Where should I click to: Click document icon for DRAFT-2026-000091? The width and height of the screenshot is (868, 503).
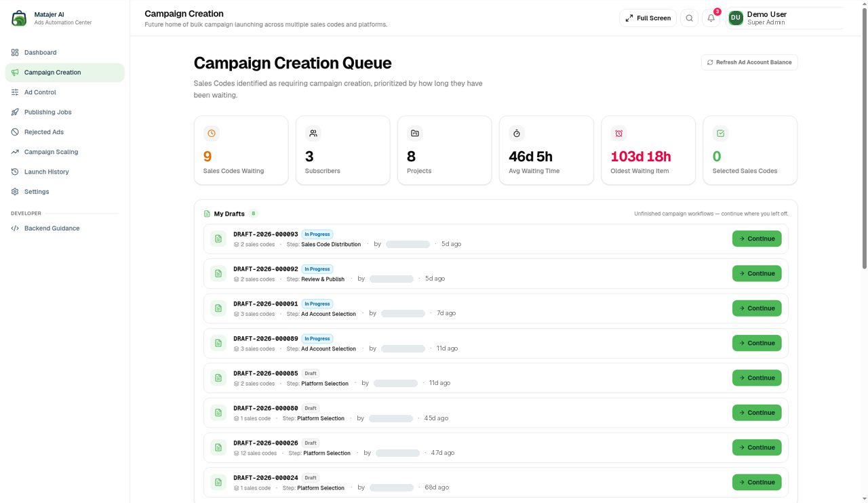tap(218, 308)
